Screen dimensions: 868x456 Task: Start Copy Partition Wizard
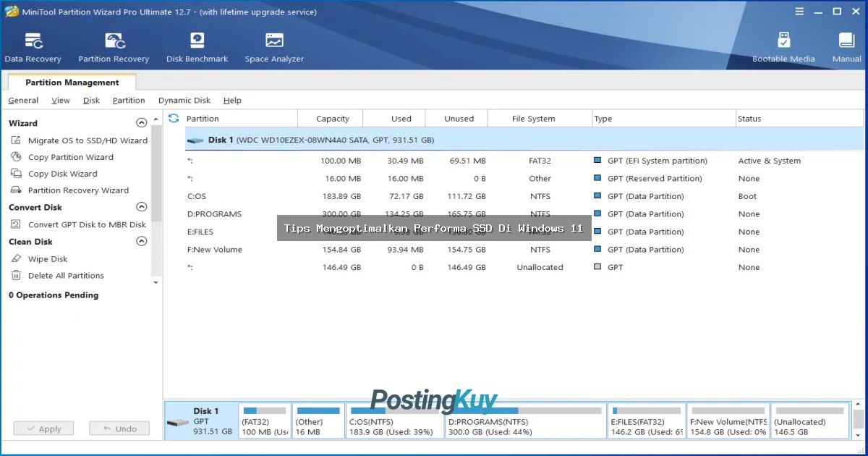coord(62,157)
